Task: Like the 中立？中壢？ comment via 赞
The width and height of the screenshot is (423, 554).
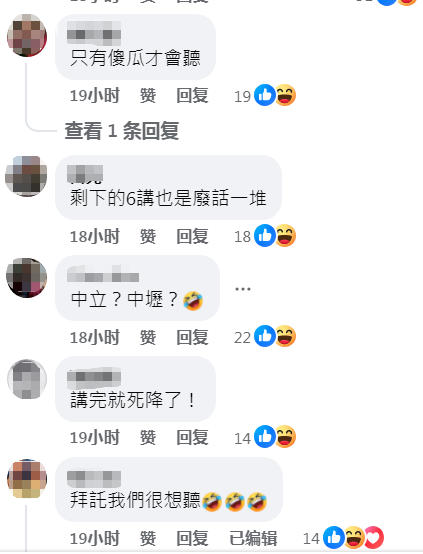Action: [x=148, y=337]
